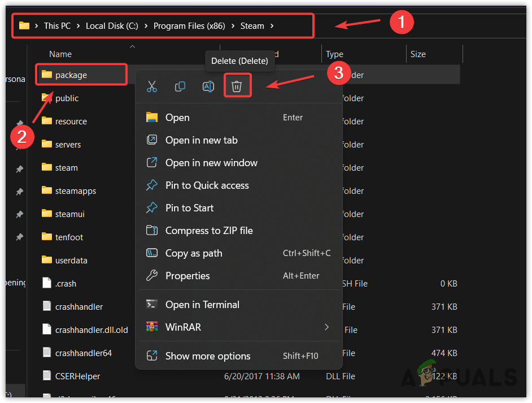Select the steamui folder
This screenshot has height=403, width=532.
click(69, 214)
